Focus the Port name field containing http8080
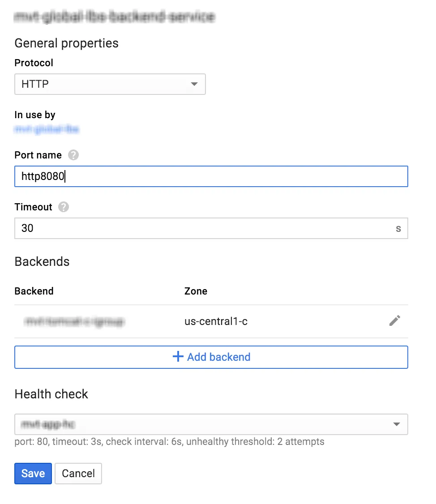Image resolution: width=436 pixels, height=504 pixels. 211,176
